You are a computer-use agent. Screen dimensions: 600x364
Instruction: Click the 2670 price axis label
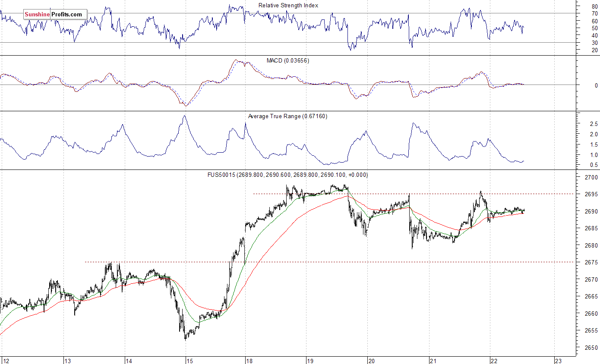592,279
